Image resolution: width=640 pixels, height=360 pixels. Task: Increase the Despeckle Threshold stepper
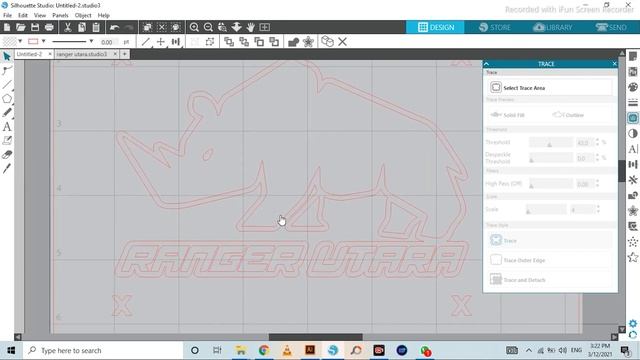[x=598, y=156]
